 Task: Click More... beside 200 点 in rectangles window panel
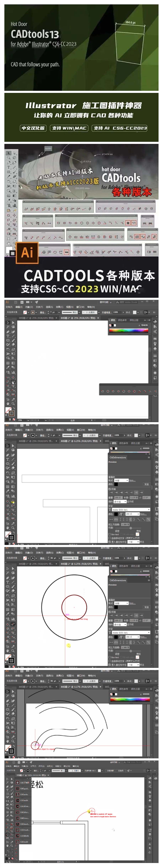click(x=143, y=514)
